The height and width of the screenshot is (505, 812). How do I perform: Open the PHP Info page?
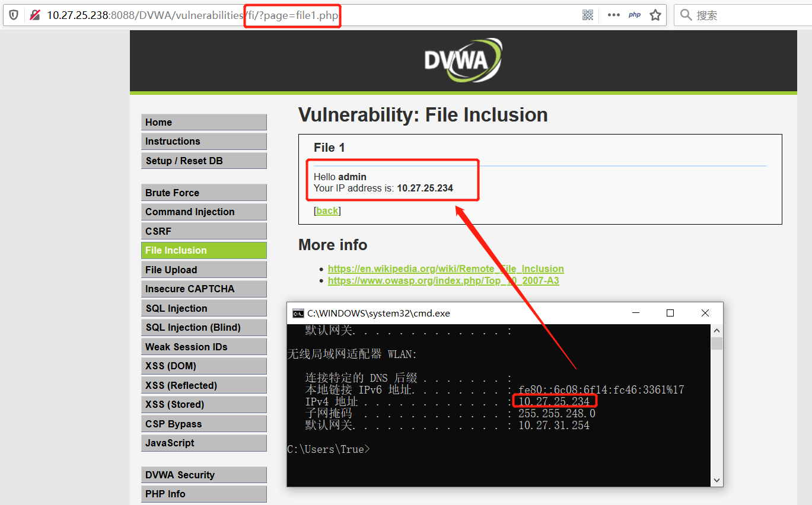[204, 494]
